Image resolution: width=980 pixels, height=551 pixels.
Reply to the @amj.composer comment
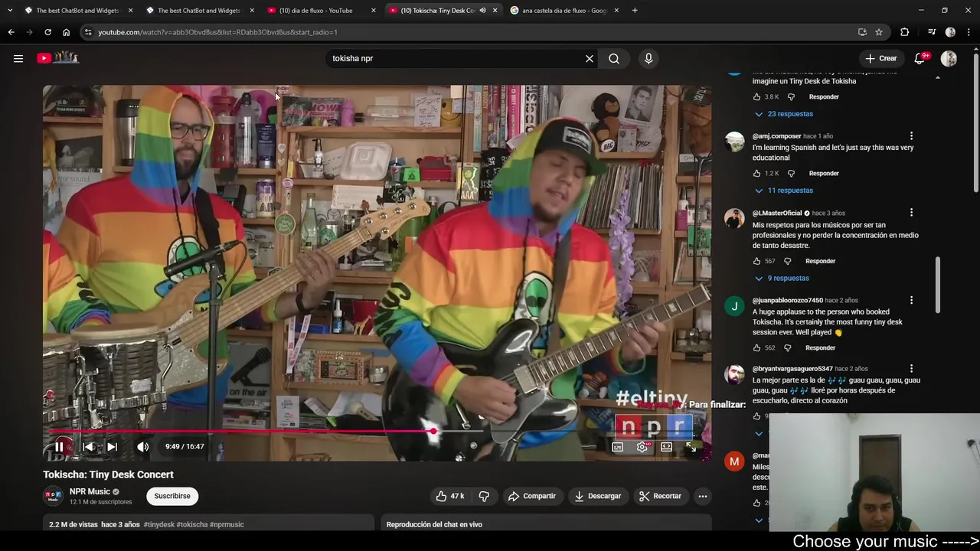[x=824, y=174]
